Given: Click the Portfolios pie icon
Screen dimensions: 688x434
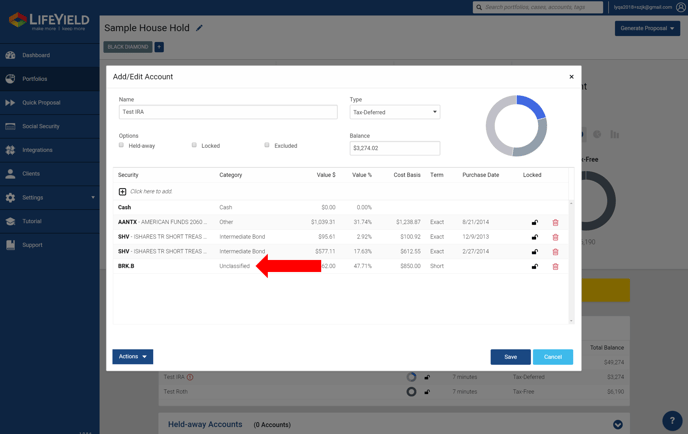Looking at the screenshot, I should pos(10,79).
